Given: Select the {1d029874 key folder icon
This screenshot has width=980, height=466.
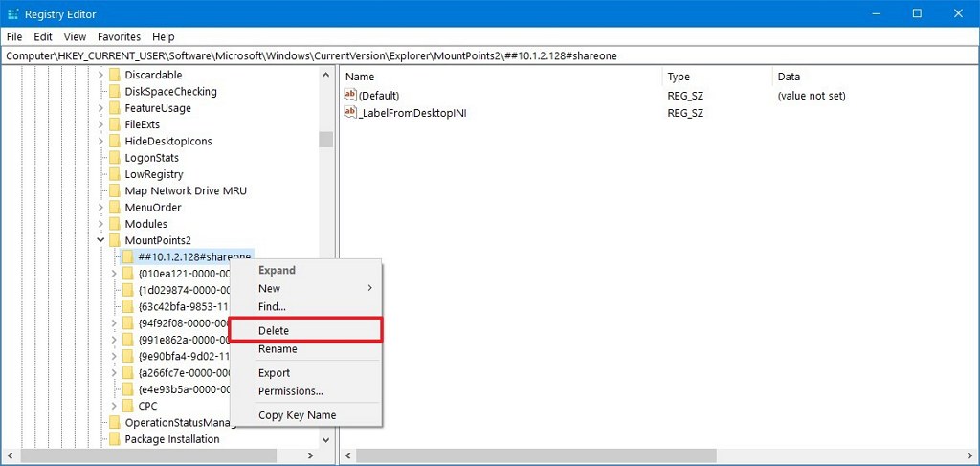Looking at the screenshot, I should (x=127, y=290).
